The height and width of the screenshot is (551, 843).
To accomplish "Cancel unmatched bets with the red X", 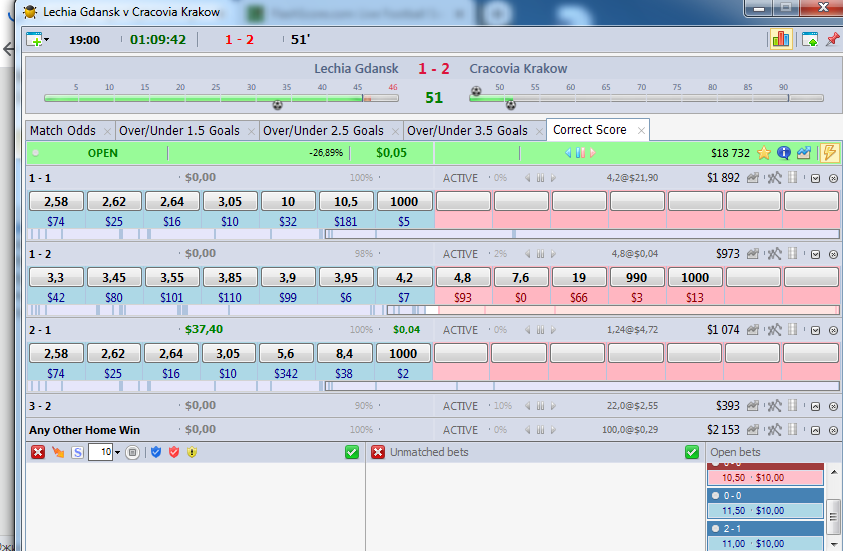I will pyautogui.click(x=378, y=452).
